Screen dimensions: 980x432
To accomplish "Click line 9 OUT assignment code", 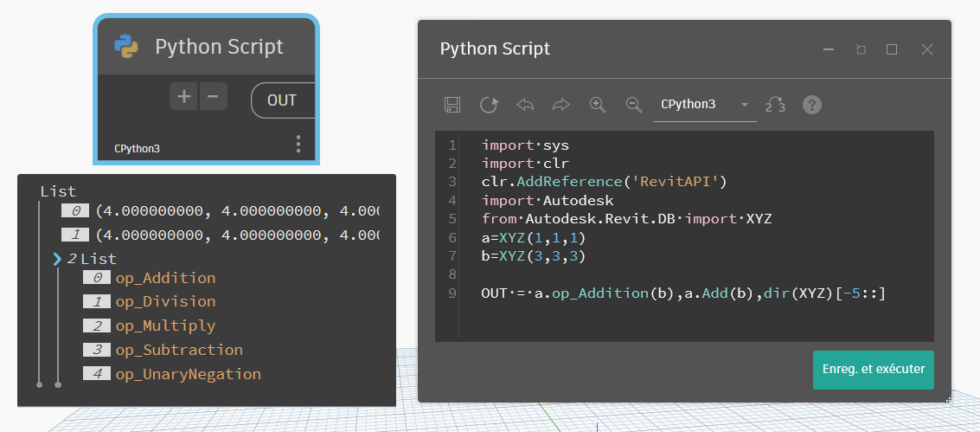I will click(x=683, y=293).
